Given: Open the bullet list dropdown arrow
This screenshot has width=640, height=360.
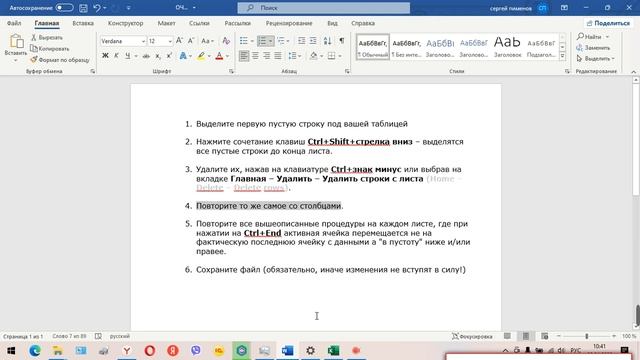Looking at the screenshot, I should click(252, 41).
